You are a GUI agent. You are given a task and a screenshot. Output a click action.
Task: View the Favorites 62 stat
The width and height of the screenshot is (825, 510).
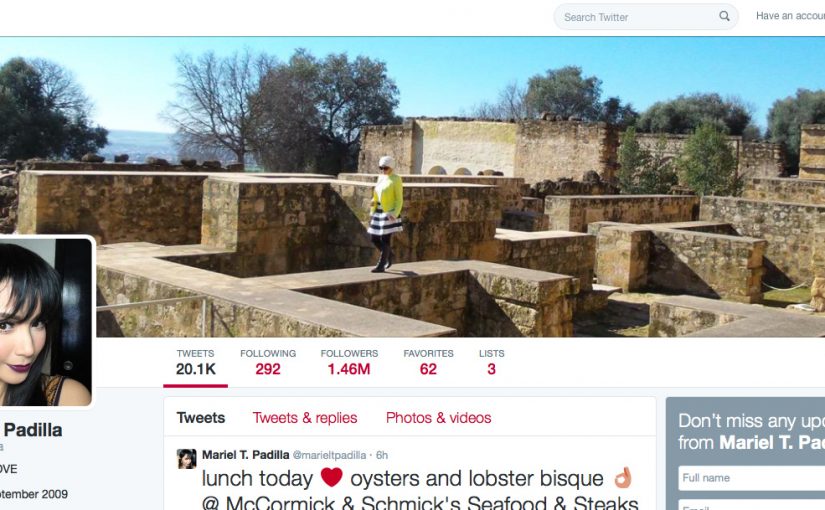pos(428,363)
